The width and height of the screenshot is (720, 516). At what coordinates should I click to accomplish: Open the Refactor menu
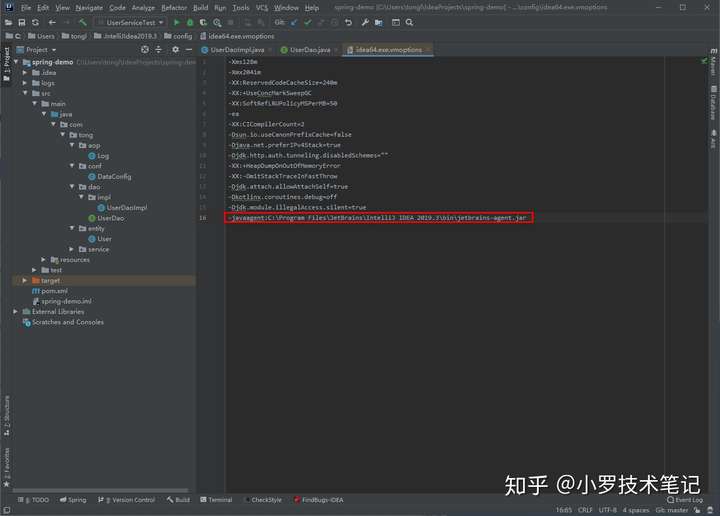coord(174,8)
